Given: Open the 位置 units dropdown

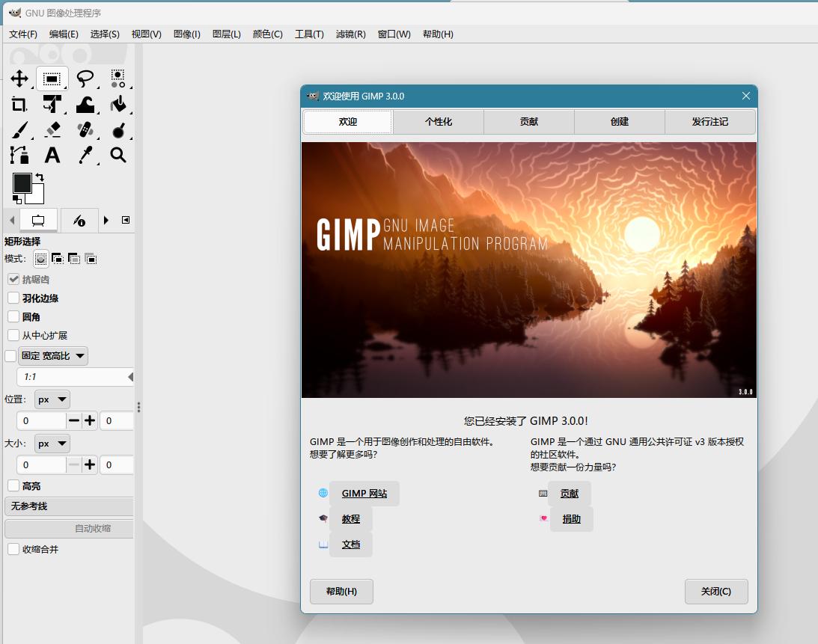Looking at the screenshot, I should click(51, 399).
